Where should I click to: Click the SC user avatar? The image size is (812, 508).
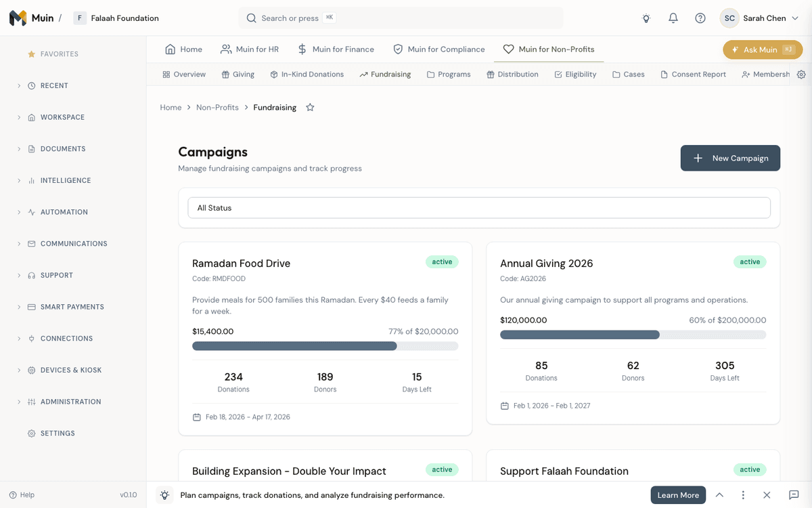(729, 18)
